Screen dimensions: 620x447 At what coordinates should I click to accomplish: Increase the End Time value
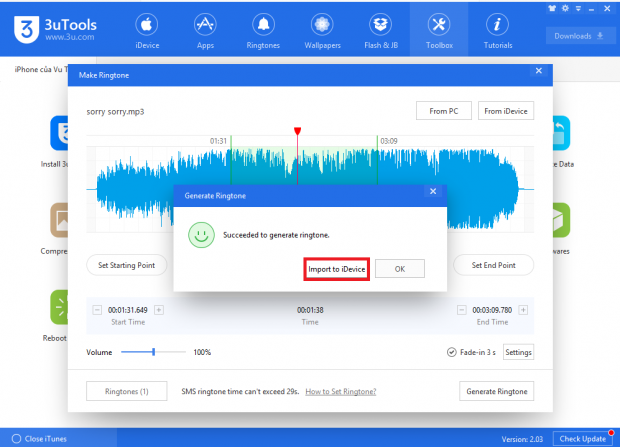523,310
